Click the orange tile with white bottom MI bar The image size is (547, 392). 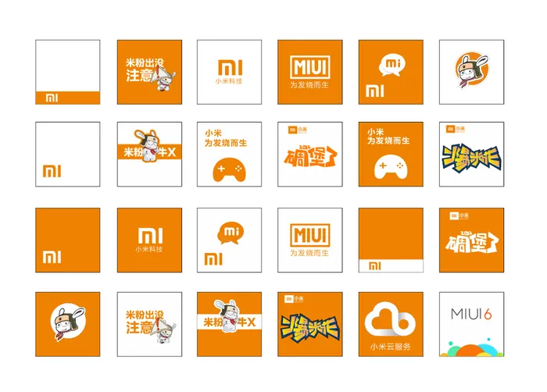point(391,240)
